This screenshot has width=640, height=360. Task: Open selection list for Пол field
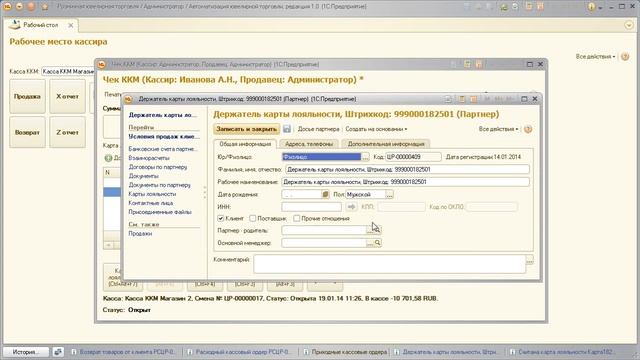[x=389, y=195]
